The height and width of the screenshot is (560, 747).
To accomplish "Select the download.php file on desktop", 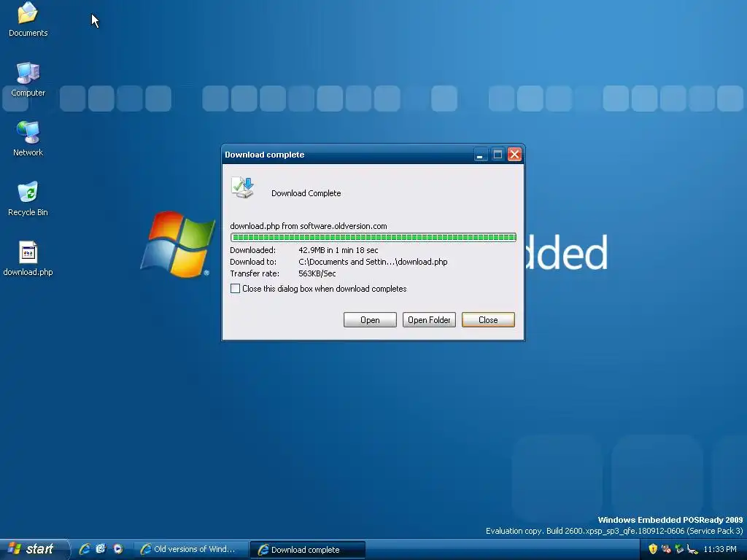I will pyautogui.click(x=28, y=259).
